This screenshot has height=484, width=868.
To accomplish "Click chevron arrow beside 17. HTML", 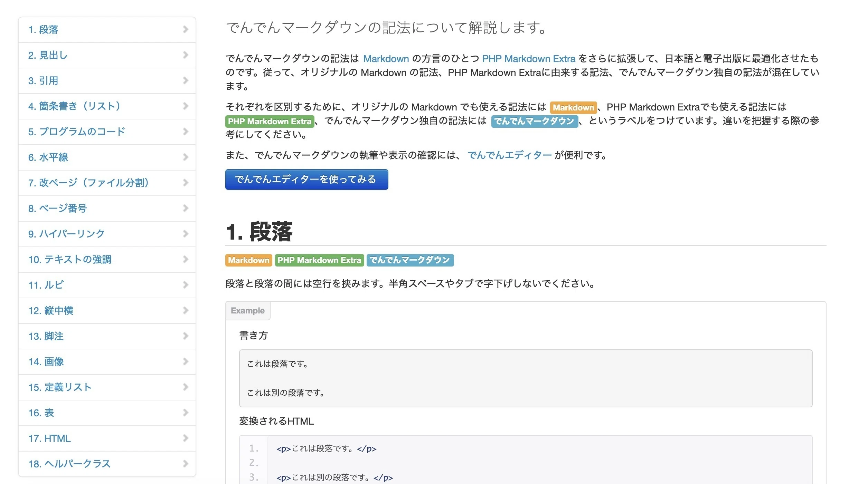I will pos(186,438).
